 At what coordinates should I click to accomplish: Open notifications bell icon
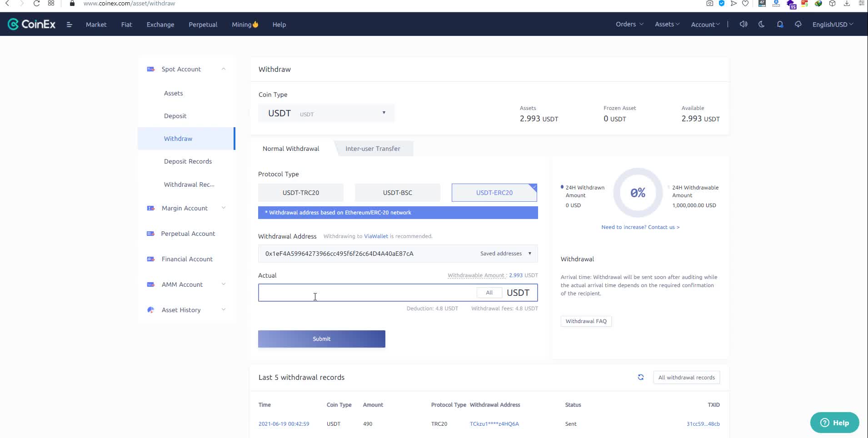780,25
